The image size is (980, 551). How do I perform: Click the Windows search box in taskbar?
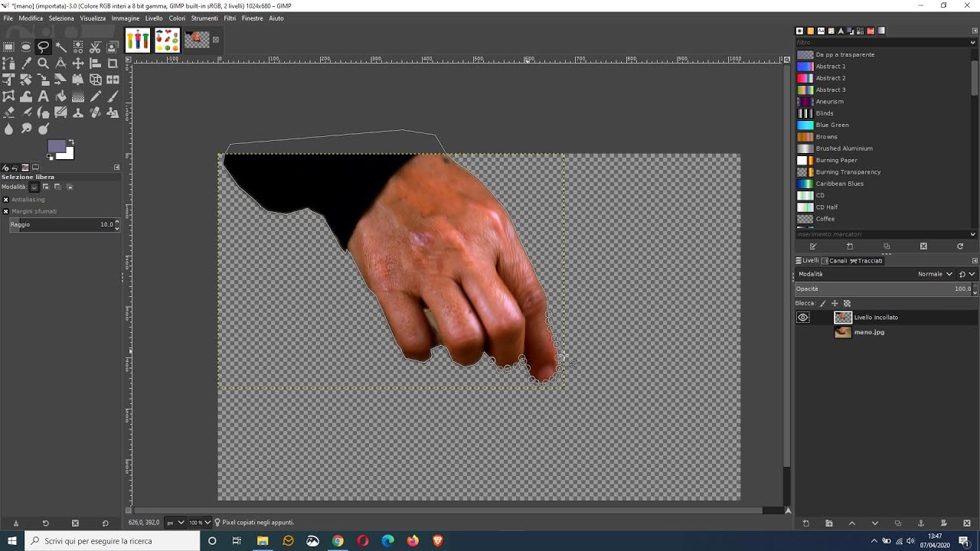click(x=113, y=541)
